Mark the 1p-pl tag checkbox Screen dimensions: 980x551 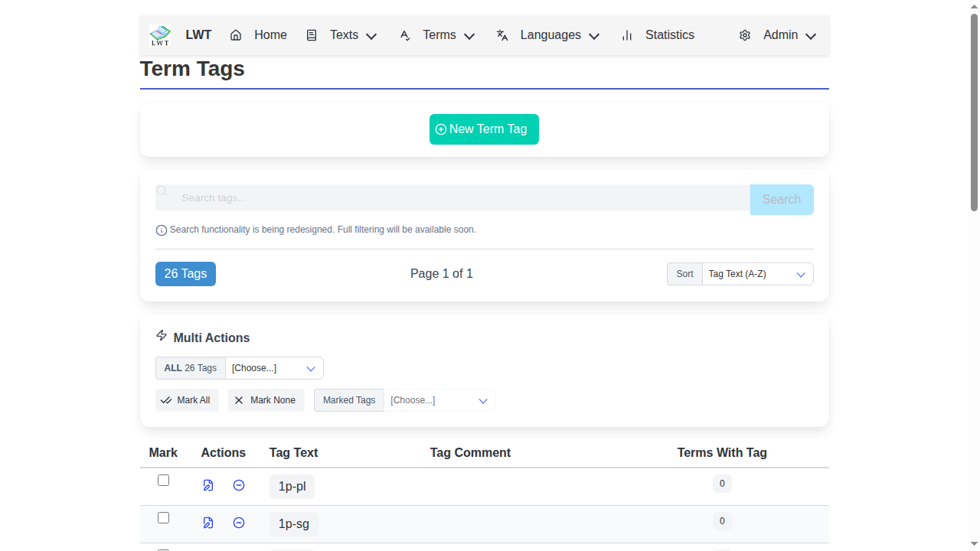pyautogui.click(x=163, y=481)
